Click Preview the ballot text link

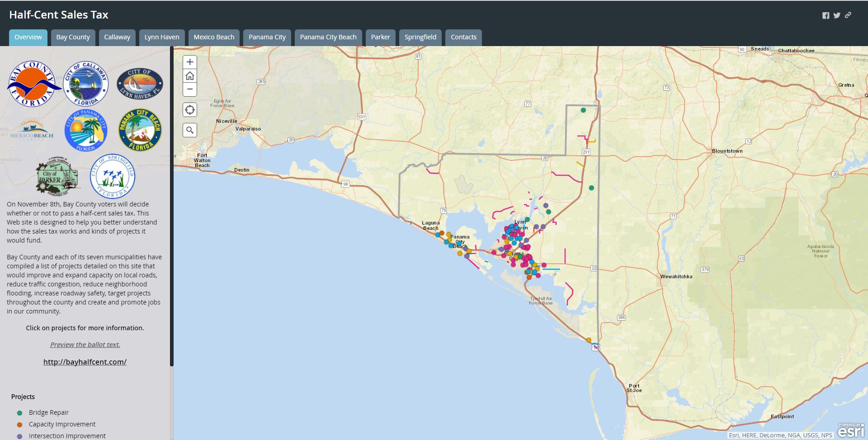pyautogui.click(x=85, y=345)
